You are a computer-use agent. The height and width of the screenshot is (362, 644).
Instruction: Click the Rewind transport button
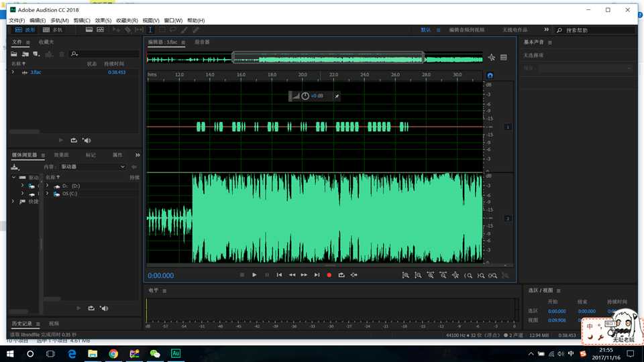point(292,275)
